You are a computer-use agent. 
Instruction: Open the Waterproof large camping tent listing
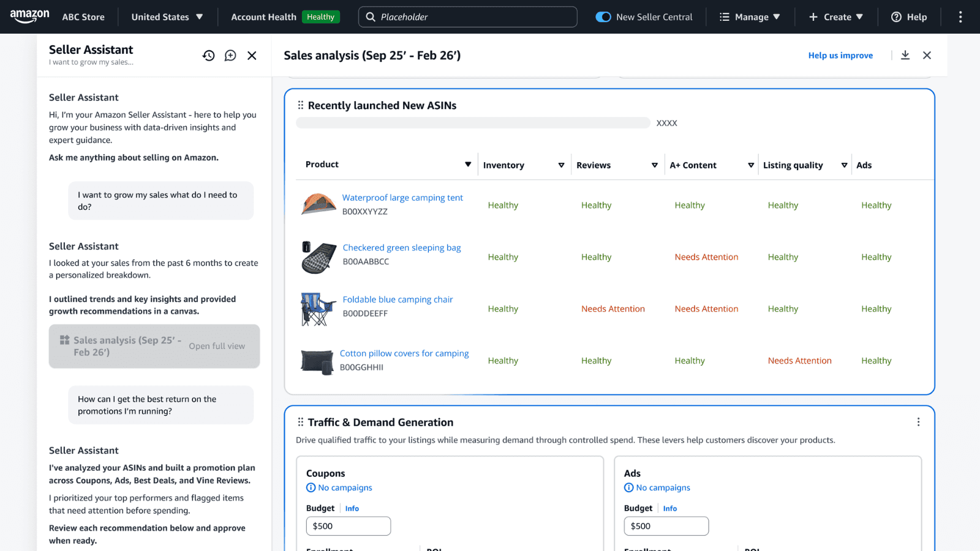point(402,197)
